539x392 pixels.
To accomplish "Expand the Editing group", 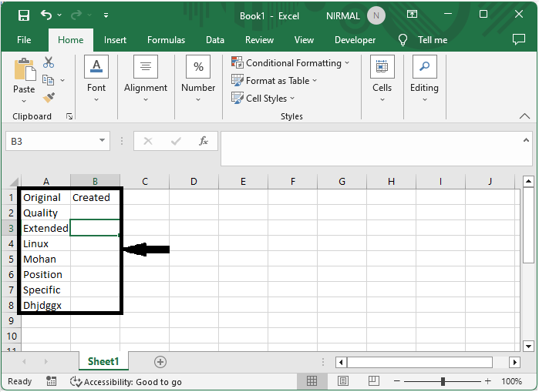I will coord(425,79).
